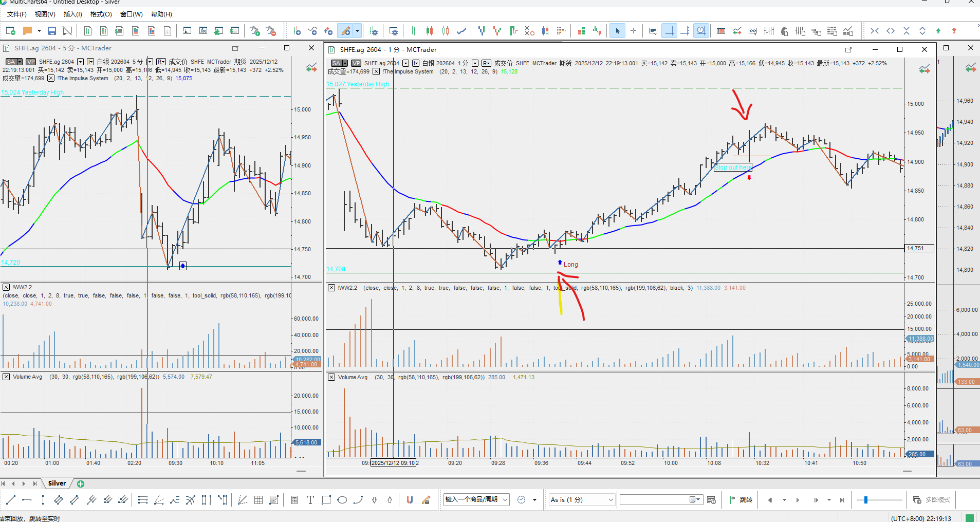980x522 pixels.
Task: Open the 视图(V) menu
Action: 45,14
